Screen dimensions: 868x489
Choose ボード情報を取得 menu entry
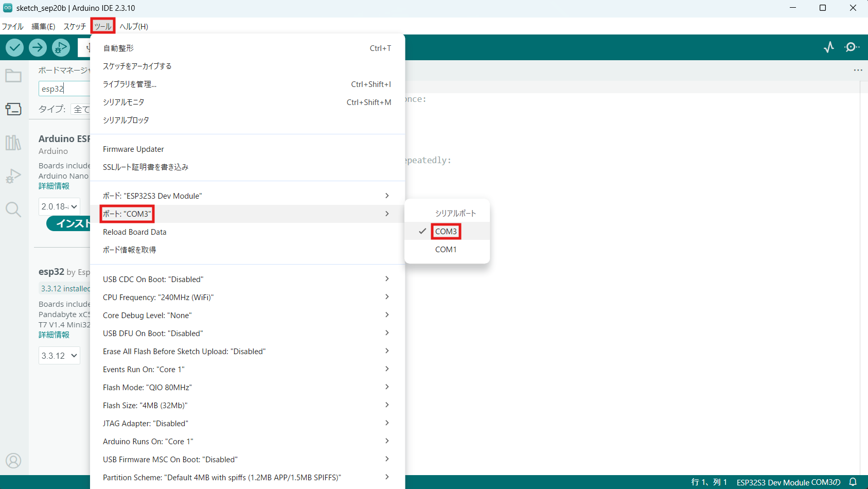(x=247, y=250)
